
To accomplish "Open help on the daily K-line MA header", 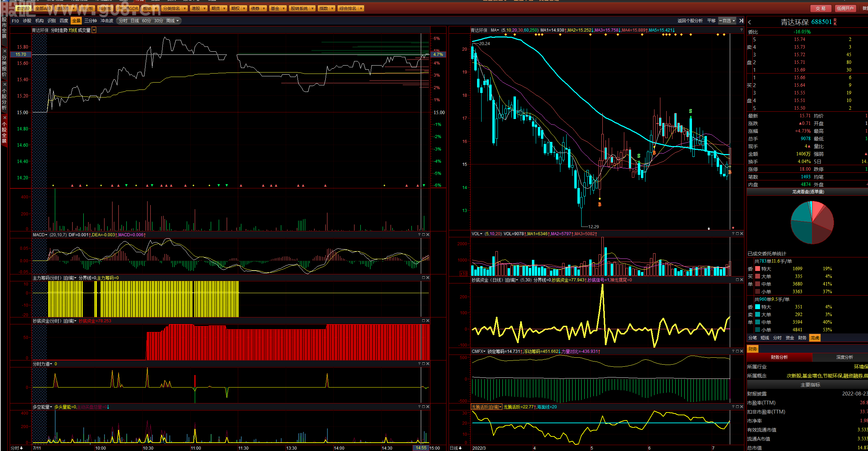I will pyautogui.click(x=742, y=30).
